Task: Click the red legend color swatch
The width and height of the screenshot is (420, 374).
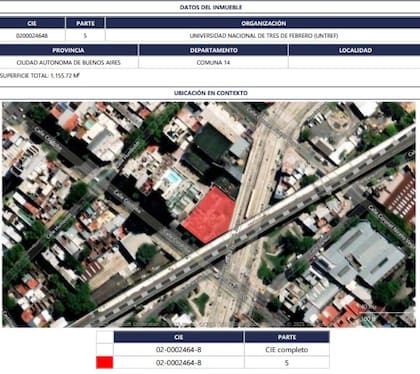Action: pyautogui.click(x=105, y=363)
